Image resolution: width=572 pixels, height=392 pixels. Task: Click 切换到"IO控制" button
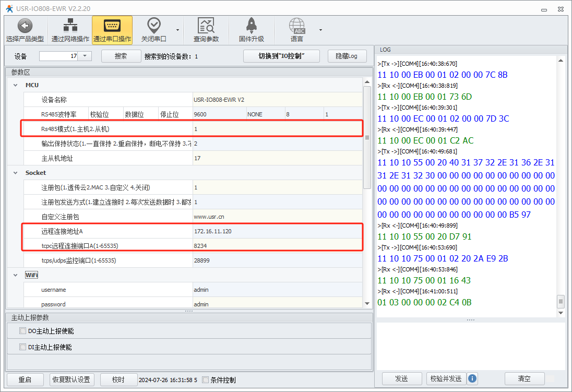pos(281,56)
